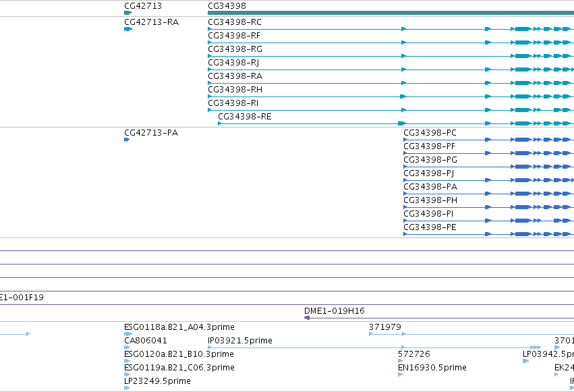Select transcript CG34398-RG label
This screenshot has height=392, width=574.
pyautogui.click(x=235, y=49)
